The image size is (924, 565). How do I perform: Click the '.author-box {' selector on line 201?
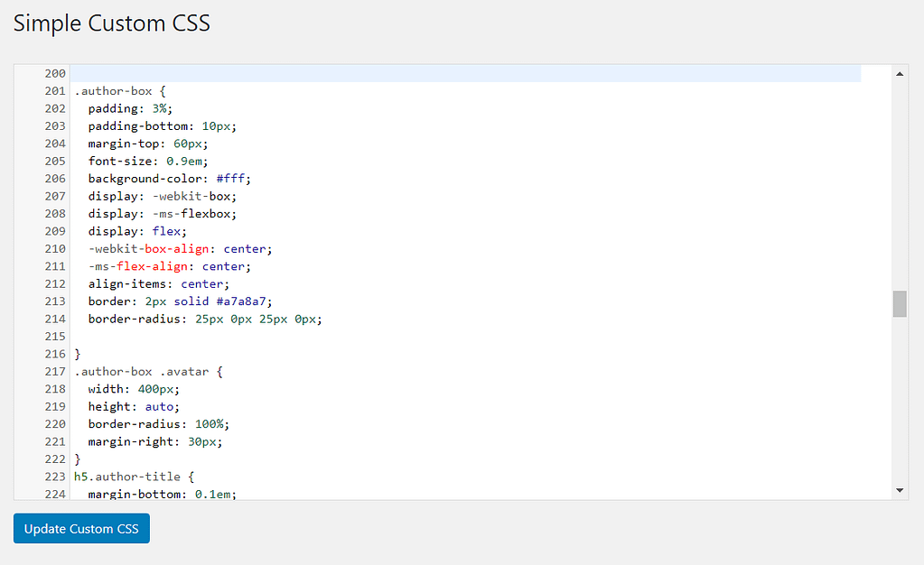pyautogui.click(x=119, y=91)
